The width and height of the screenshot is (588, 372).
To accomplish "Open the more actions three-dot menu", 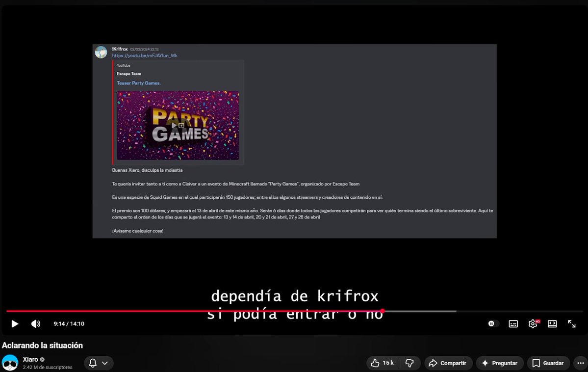I will 581,363.
